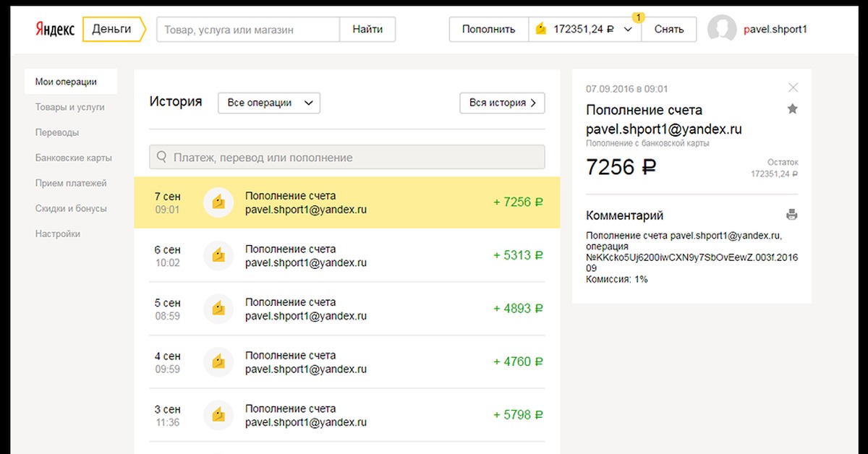Click the + 5798 ₽ amount
The image size is (868, 454).
click(x=518, y=415)
